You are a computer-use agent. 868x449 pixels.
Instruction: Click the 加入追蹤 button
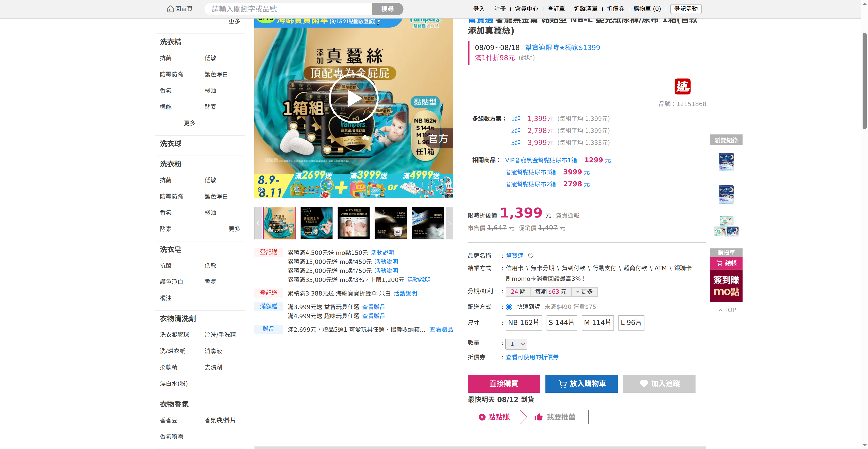coord(659,384)
